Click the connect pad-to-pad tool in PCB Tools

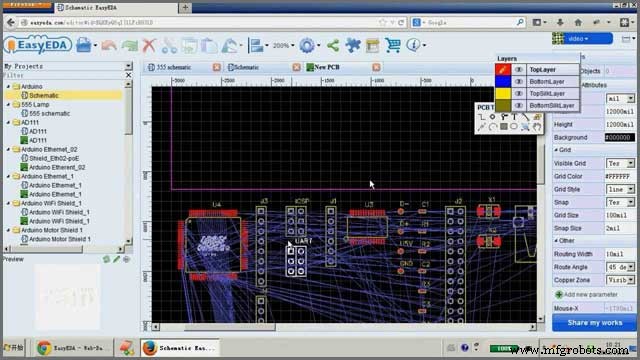click(x=482, y=127)
